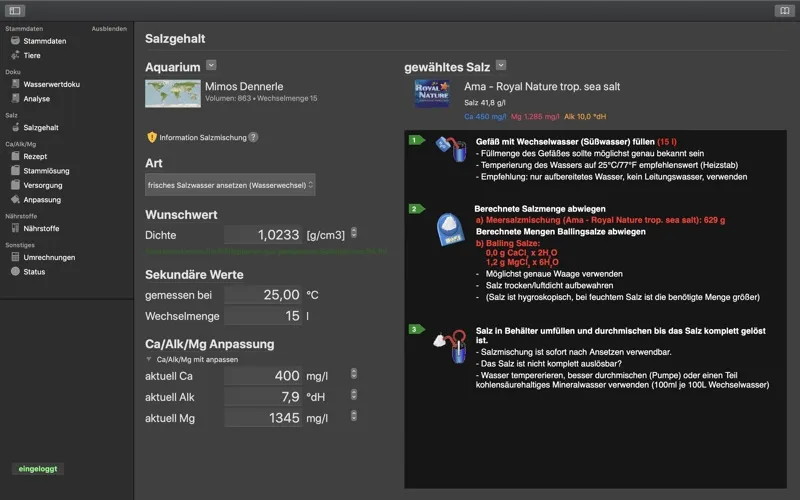Go to Rezept in the sidebar

click(35, 156)
